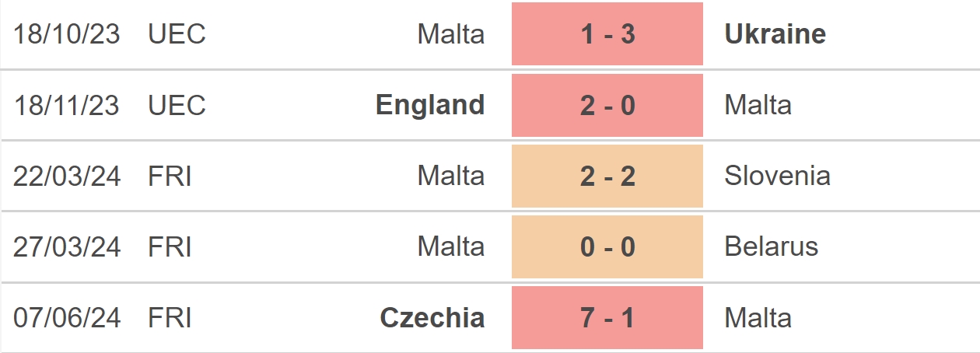Select Malta in the Slovenia match row

(x=451, y=176)
